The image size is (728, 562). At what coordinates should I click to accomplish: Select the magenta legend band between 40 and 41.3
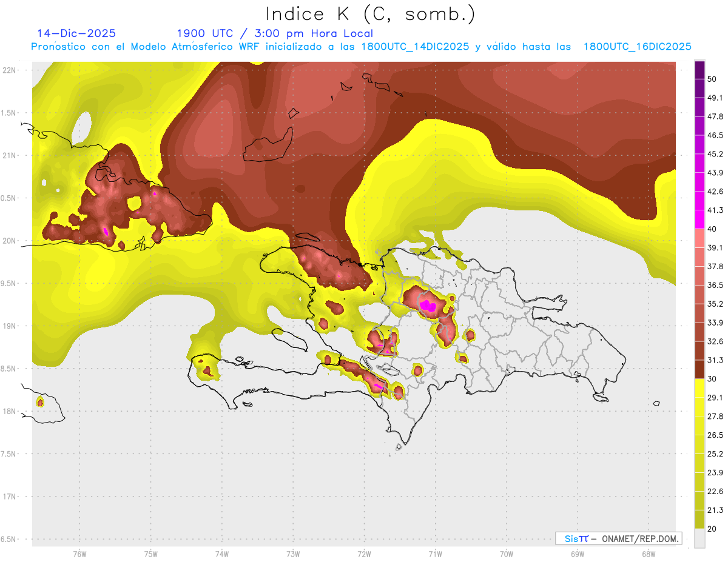coord(699,219)
